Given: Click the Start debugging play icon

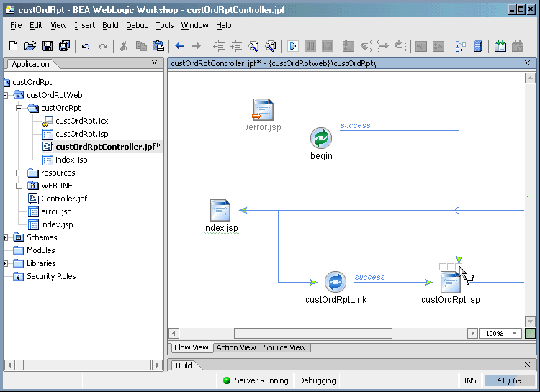Looking at the screenshot, I should (293, 46).
